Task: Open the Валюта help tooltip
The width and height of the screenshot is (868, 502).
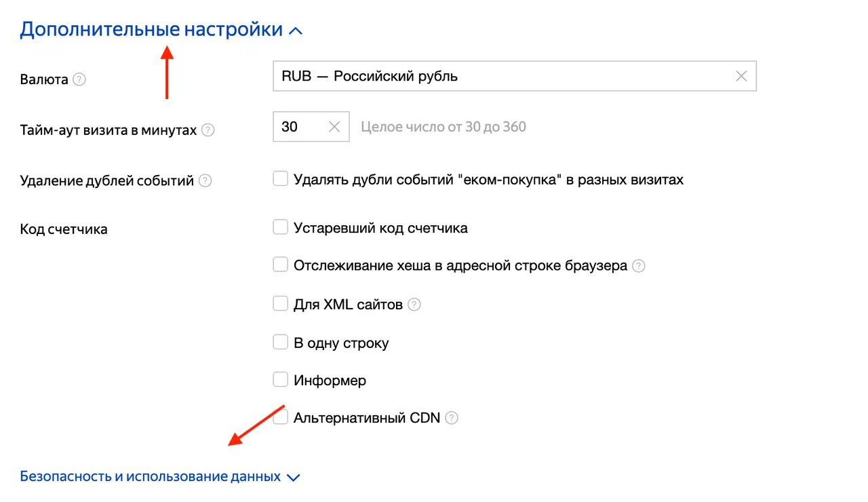Action: point(79,79)
